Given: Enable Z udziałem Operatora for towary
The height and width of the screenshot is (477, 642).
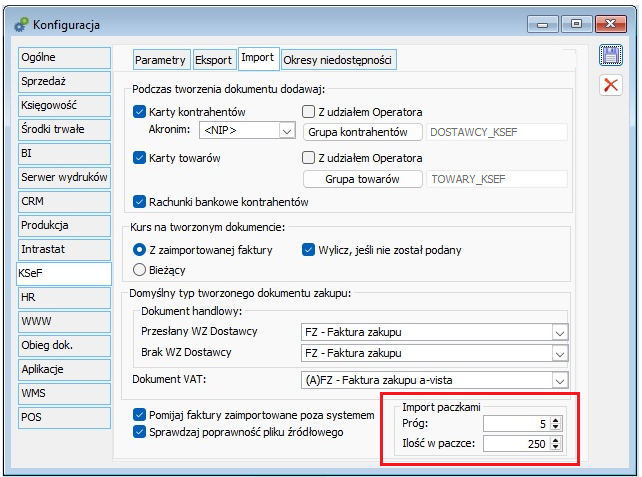Looking at the screenshot, I should click(x=309, y=157).
